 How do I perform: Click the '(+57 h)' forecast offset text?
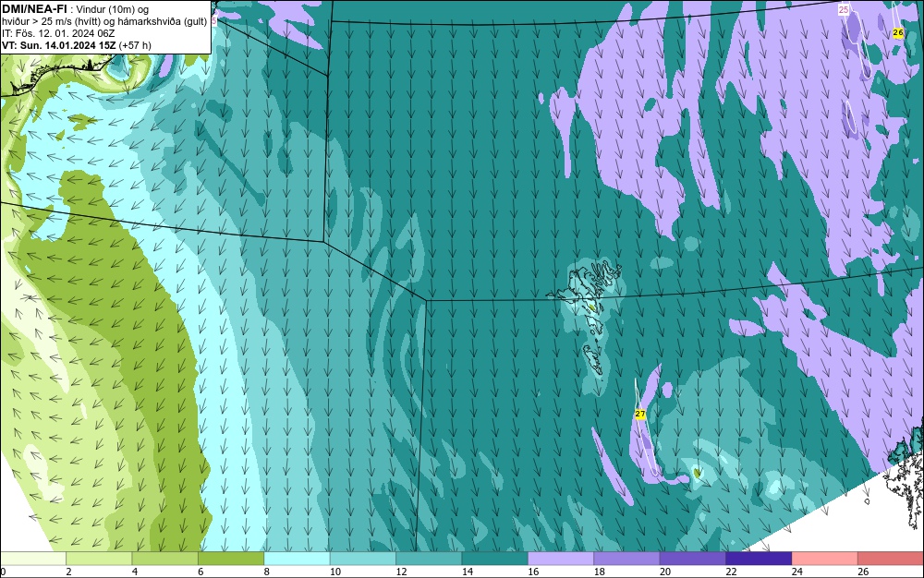click(135, 45)
